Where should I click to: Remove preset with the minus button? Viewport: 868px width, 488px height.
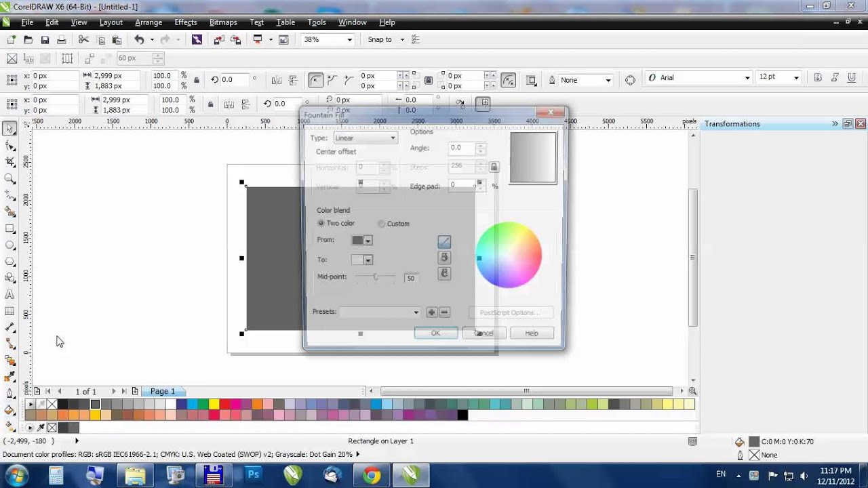[445, 312]
